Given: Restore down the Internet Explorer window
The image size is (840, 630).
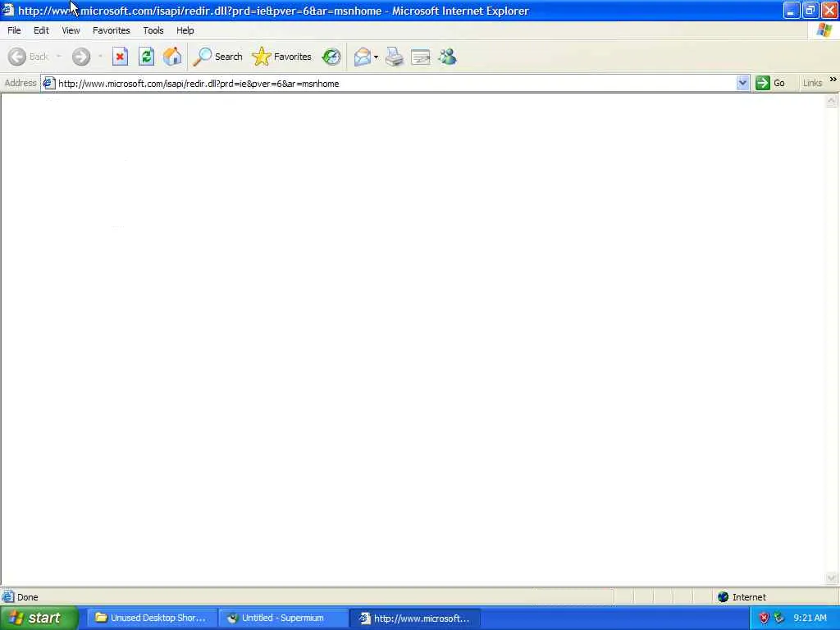Looking at the screenshot, I should coord(810,10).
